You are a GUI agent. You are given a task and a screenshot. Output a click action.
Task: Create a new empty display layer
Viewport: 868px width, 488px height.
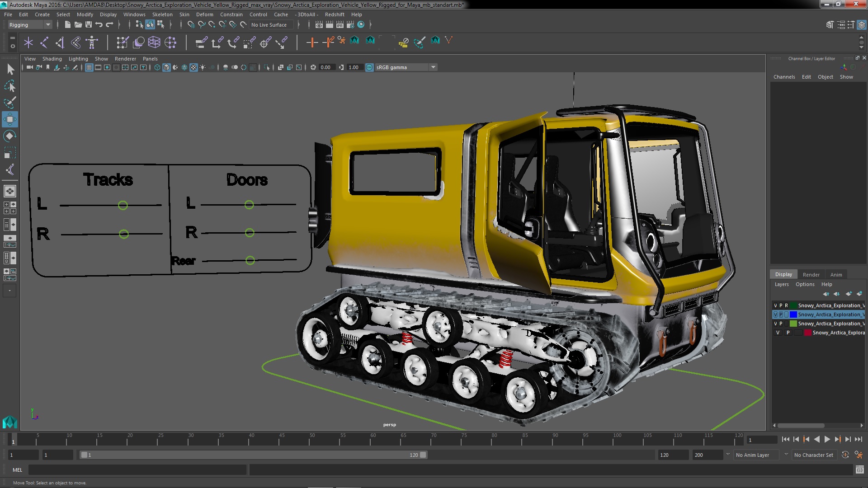click(849, 294)
